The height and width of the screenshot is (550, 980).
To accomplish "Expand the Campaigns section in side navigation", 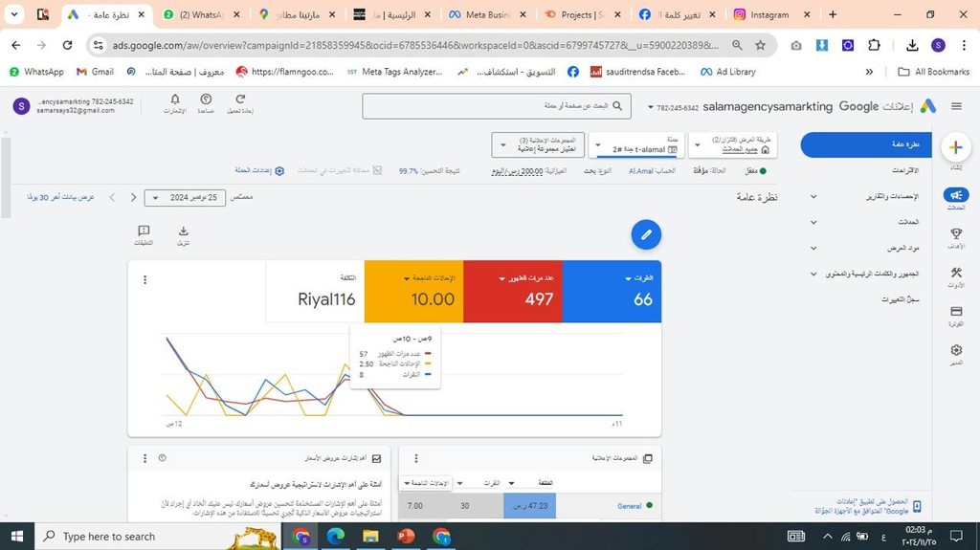I will (x=813, y=222).
